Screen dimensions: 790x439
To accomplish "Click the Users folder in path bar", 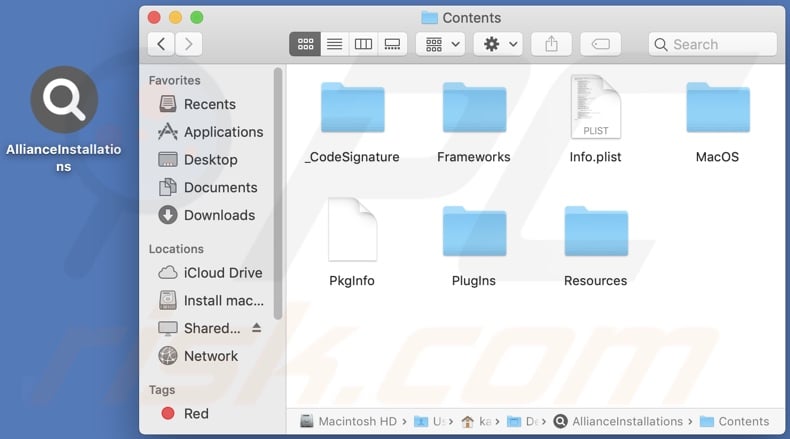I will [x=429, y=421].
